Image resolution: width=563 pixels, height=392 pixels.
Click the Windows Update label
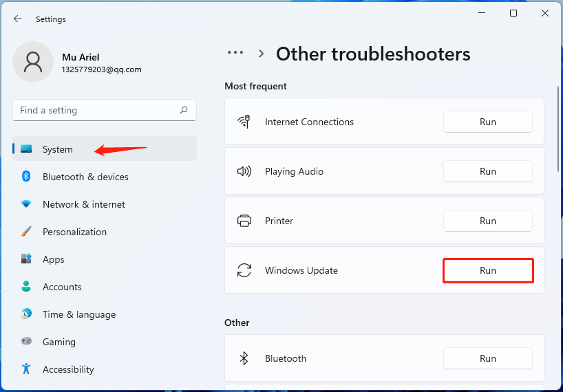coord(301,270)
